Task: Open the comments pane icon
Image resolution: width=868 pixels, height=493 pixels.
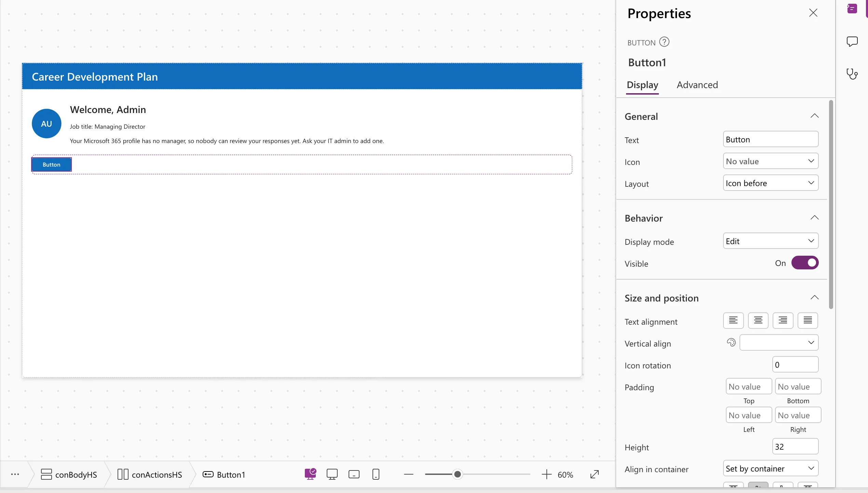Action: point(852,42)
